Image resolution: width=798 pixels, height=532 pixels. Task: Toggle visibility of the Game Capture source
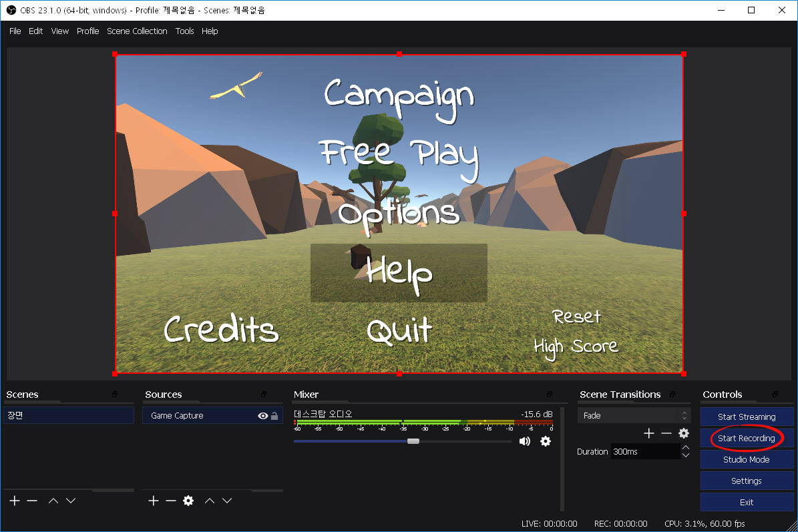[x=262, y=416]
